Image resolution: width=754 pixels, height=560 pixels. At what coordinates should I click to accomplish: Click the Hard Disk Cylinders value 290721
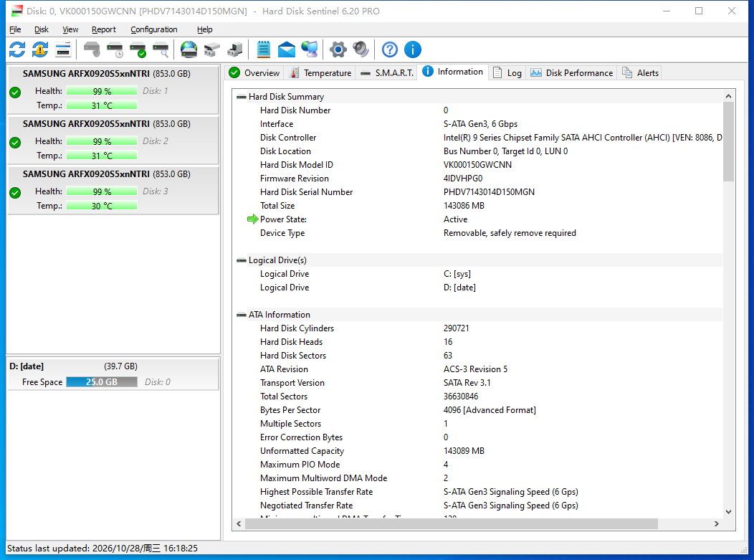457,328
